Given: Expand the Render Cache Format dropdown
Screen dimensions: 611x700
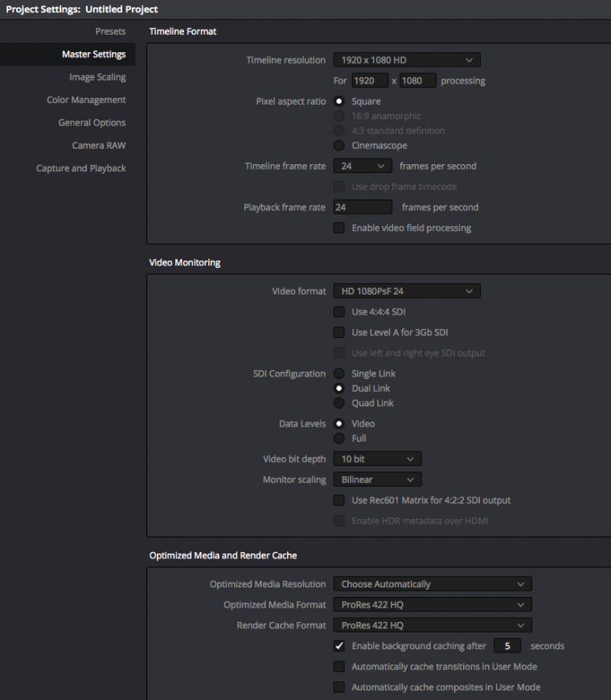Looking at the screenshot, I should click(x=433, y=625).
